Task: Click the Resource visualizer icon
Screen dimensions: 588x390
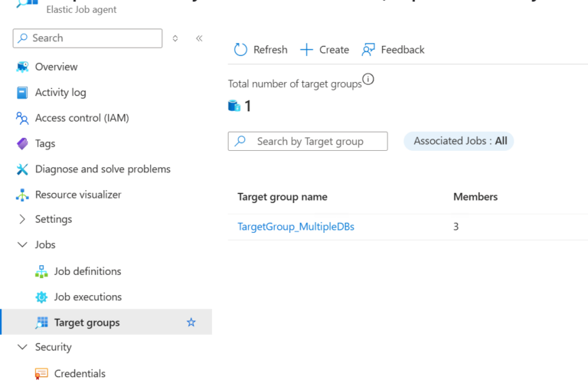Action: (x=22, y=195)
